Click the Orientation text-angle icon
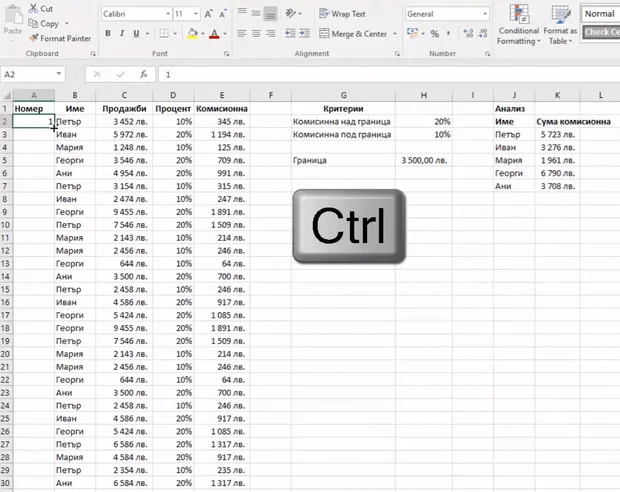 pos(291,13)
